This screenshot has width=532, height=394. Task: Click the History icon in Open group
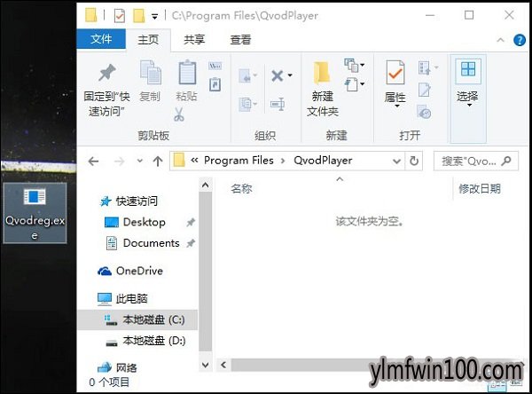[424, 112]
